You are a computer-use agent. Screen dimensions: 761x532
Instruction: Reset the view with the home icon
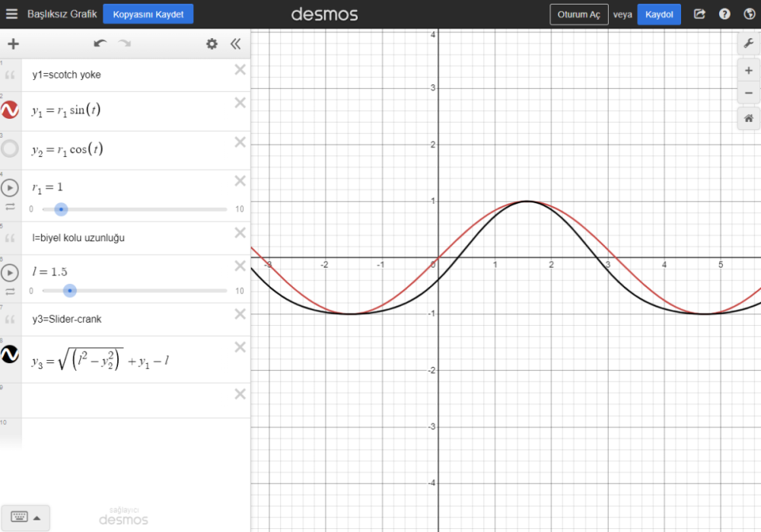pos(749,119)
